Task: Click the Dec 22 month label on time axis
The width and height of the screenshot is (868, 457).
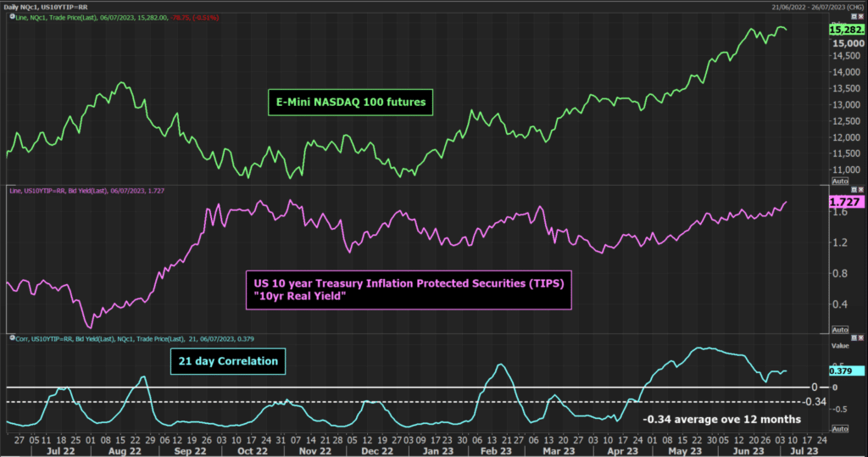Action: click(x=377, y=451)
